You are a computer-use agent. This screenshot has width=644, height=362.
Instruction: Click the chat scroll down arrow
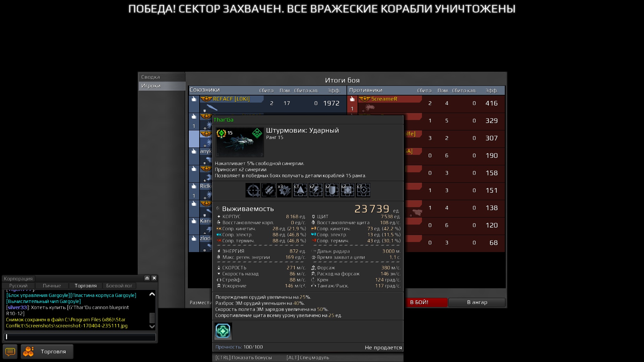[x=152, y=326]
